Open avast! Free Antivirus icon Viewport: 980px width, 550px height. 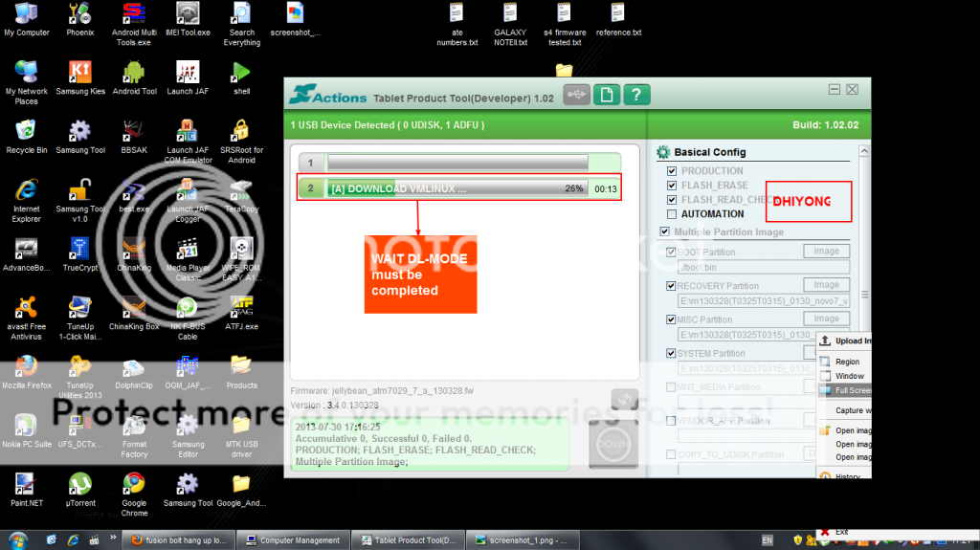[x=26, y=319]
